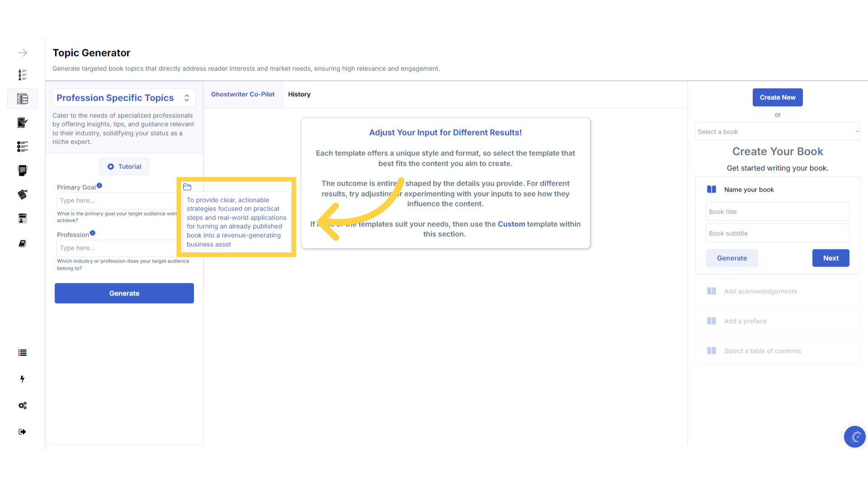The width and height of the screenshot is (868, 488).
Task: Click info icon next to Primary Goal
Action: coord(99,186)
